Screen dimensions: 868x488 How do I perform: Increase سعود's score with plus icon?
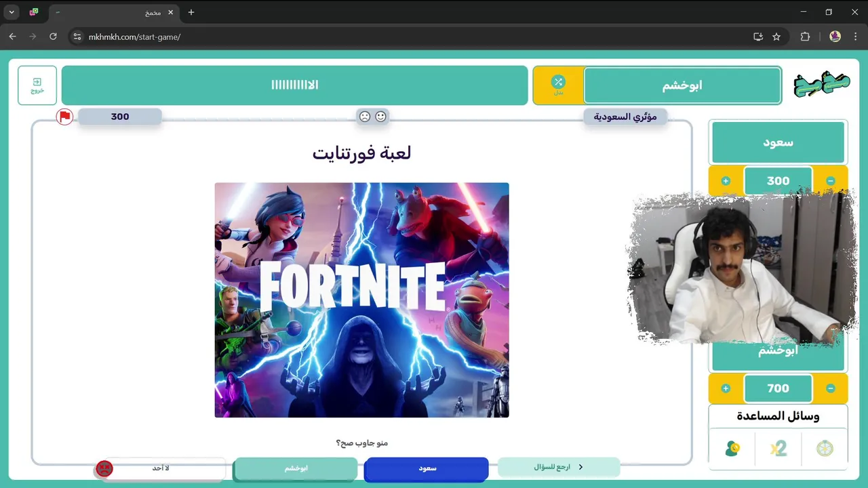pyautogui.click(x=726, y=181)
